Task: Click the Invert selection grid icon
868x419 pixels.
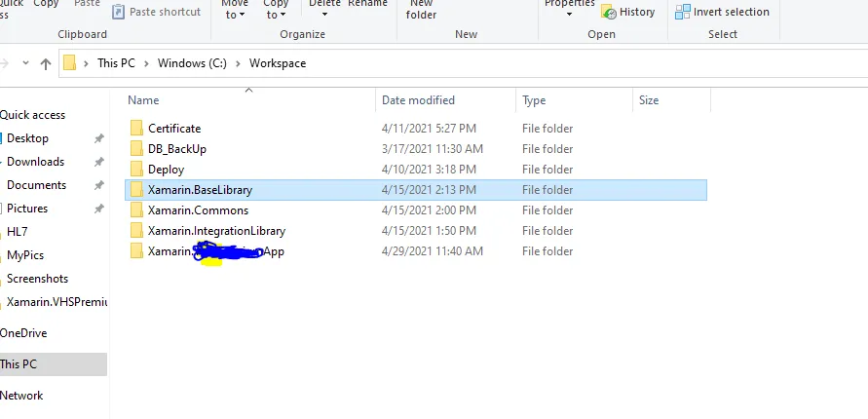Action: pyautogui.click(x=683, y=12)
